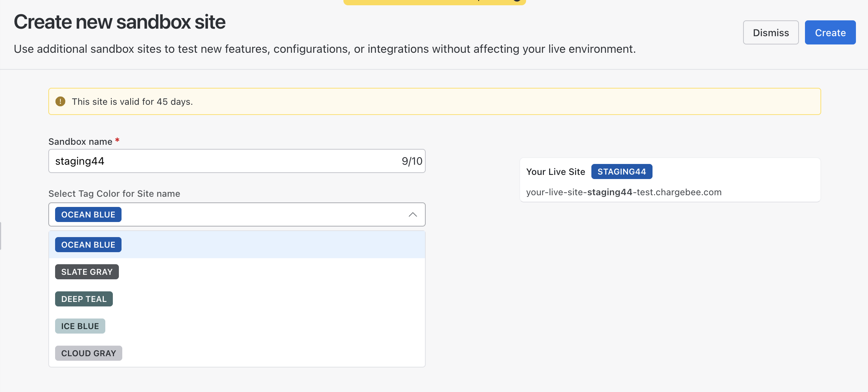Click the yellow banner at top of page
Viewport: 868px width, 392px height.
(x=434, y=2)
